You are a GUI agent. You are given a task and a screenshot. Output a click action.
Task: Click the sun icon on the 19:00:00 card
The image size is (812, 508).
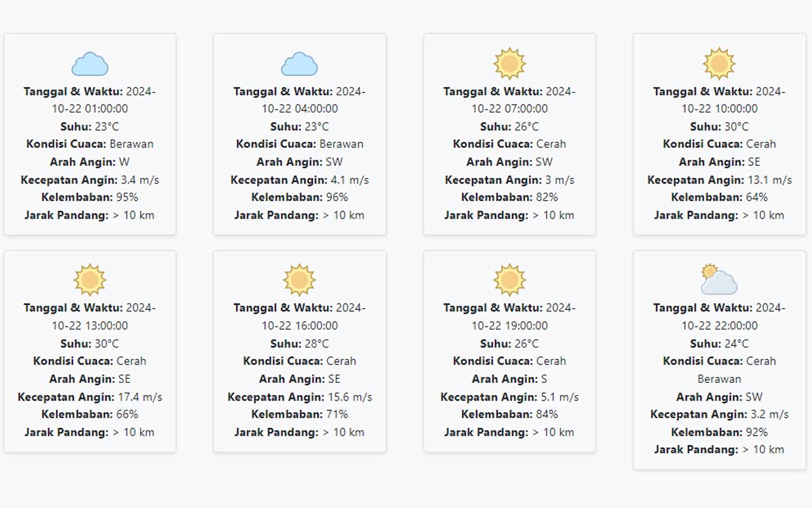[509, 280]
